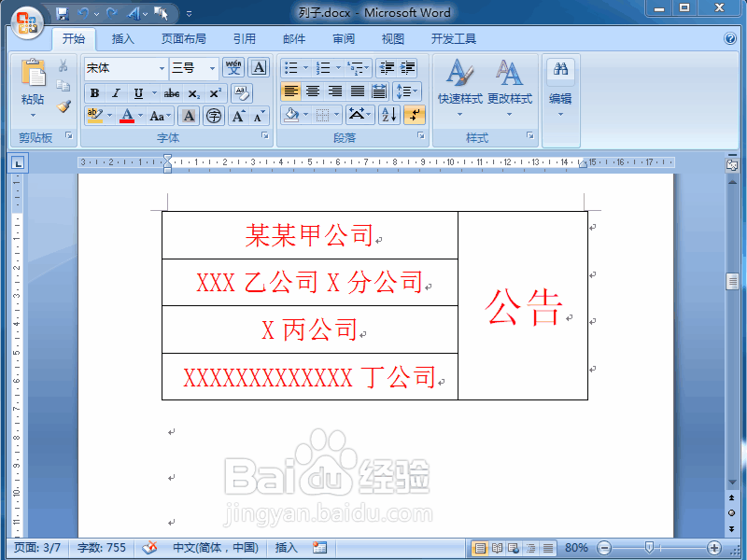Select the Center alignment icon
The image size is (747, 560).
click(x=314, y=91)
